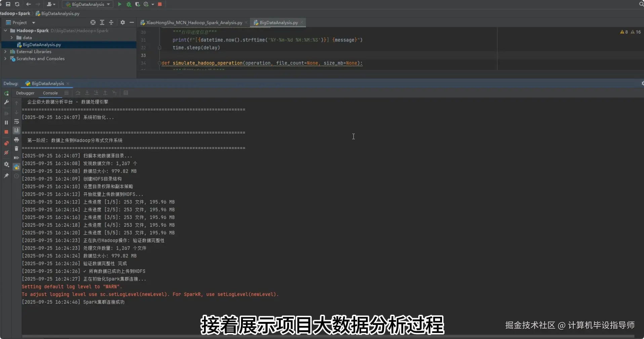Click Step Into My Code icon

[96, 93]
